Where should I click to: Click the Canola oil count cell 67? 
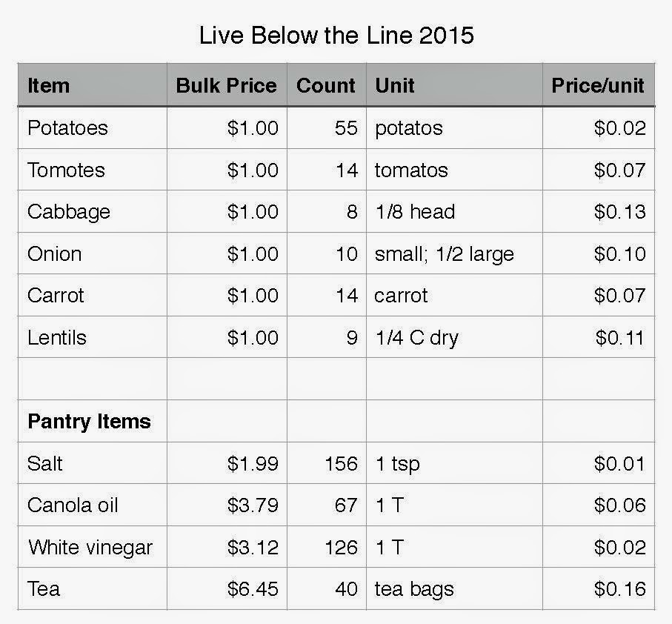click(326, 505)
